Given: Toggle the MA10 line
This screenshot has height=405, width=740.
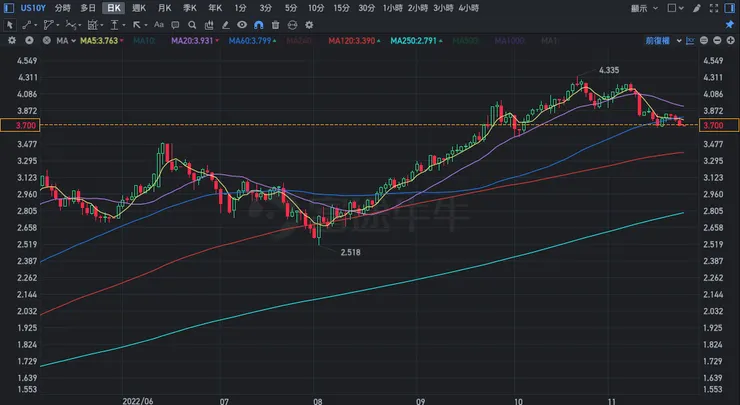Looking at the screenshot, I should [143, 41].
